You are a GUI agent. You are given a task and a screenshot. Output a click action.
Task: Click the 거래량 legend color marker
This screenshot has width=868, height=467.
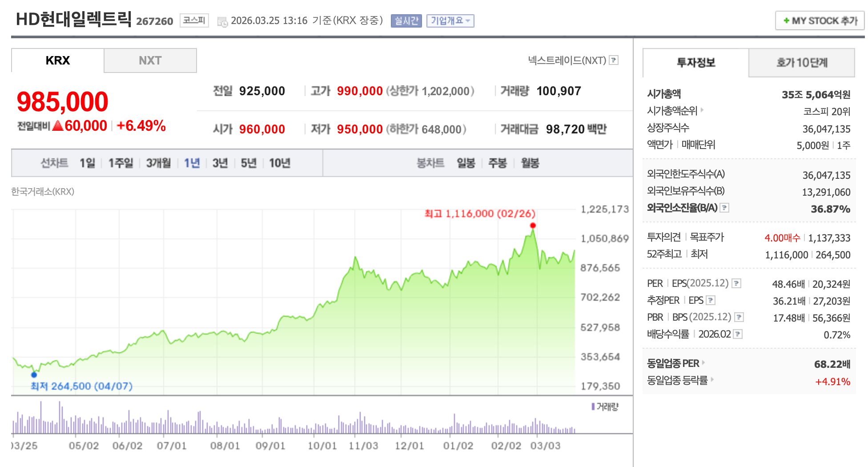click(x=593, y=407)
